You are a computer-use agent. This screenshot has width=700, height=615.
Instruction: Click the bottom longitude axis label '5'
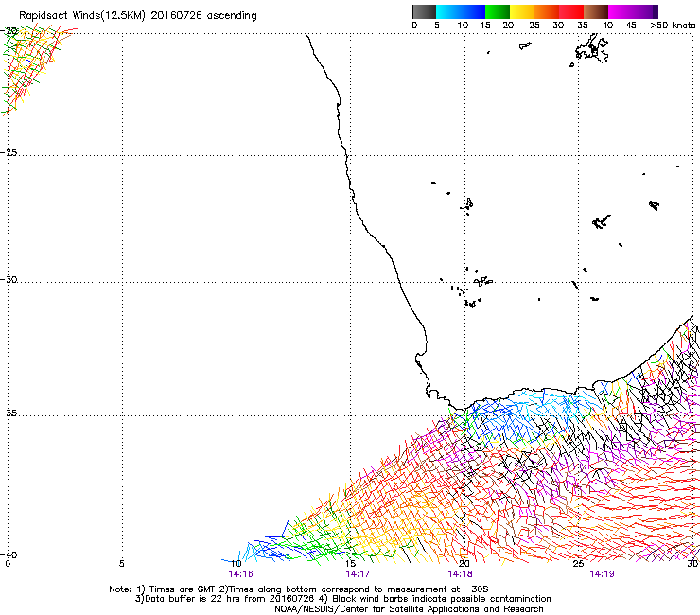point(121,564)
